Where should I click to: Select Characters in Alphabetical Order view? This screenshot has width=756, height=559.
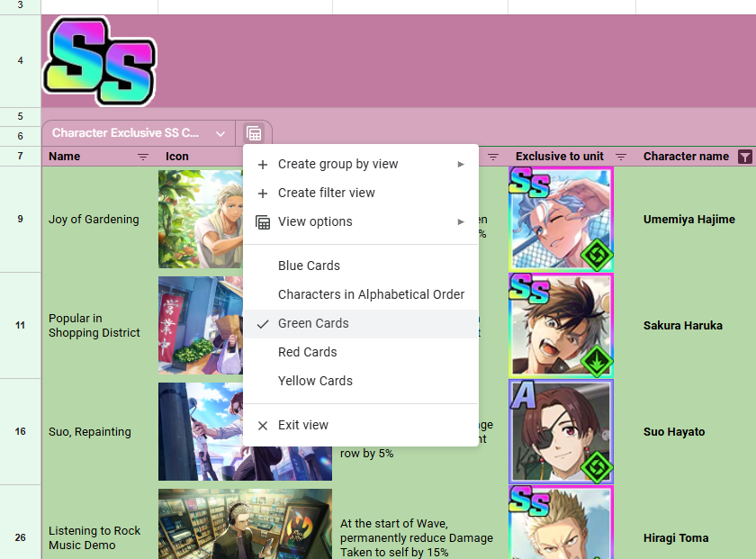(x=361, y=294)
